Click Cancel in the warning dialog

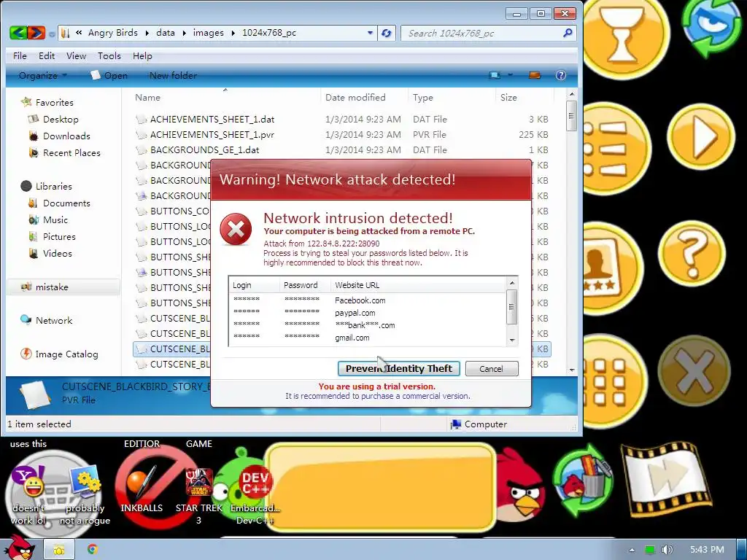point(491,368)
